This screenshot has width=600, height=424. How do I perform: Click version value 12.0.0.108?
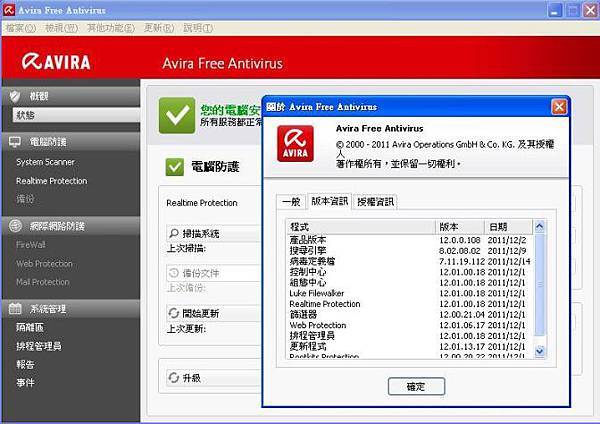pyautogui.click(x=460, y=240)
